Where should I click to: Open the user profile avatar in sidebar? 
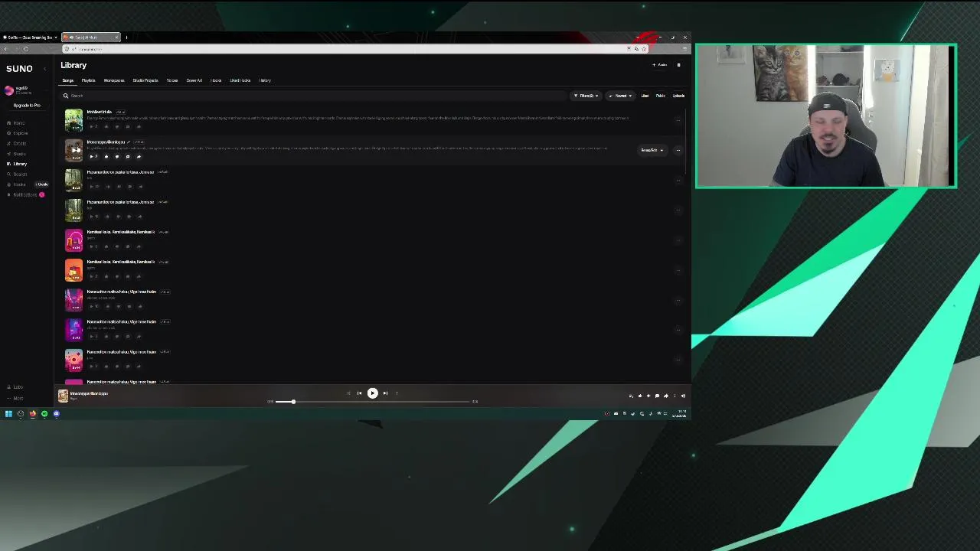[x=9, y=90]
